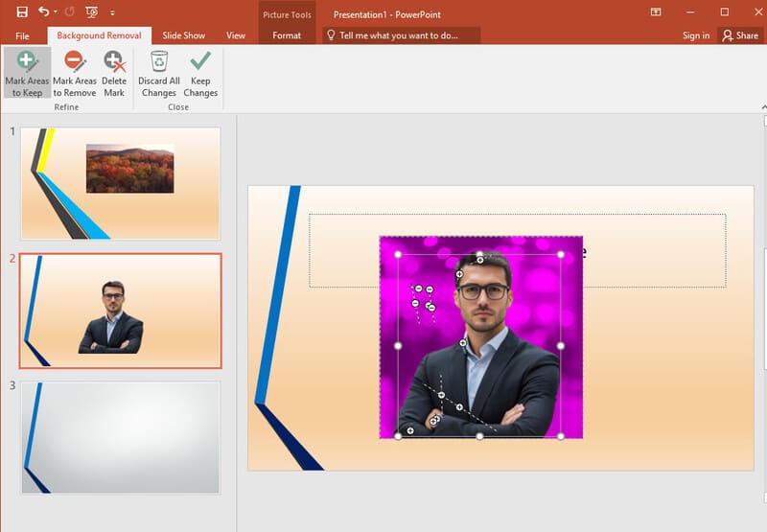This screenshot has height=532, width=767.
Task: Click the keep mark beside man's forehead
Action: click(x=459, y=274)
